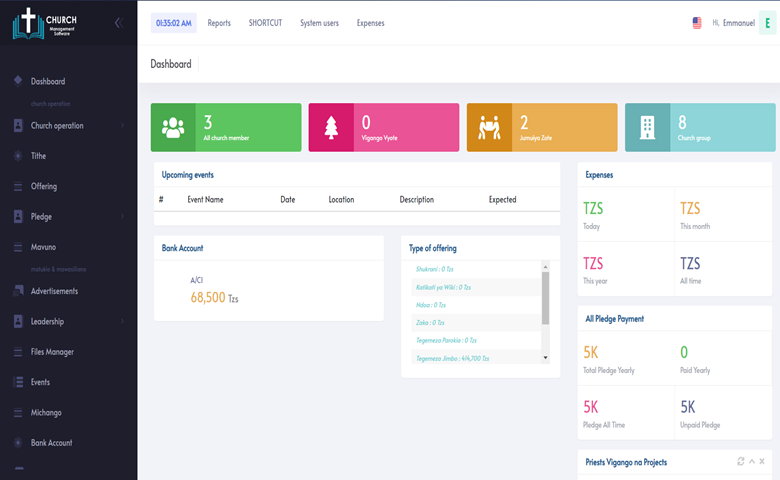Open the System users menu
Viewport: 780px width, 480px height.
(x=319, y=23)
